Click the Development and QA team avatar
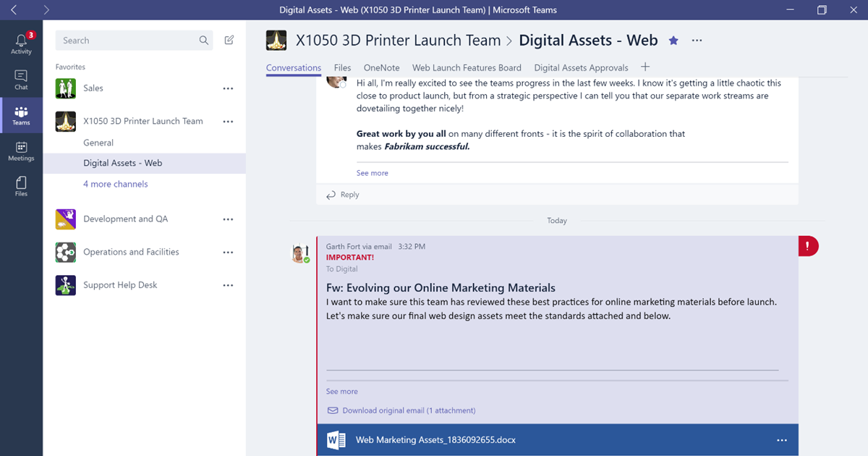Image resolution: width=868 pixels, height=456 pixels. pos(66,219)
